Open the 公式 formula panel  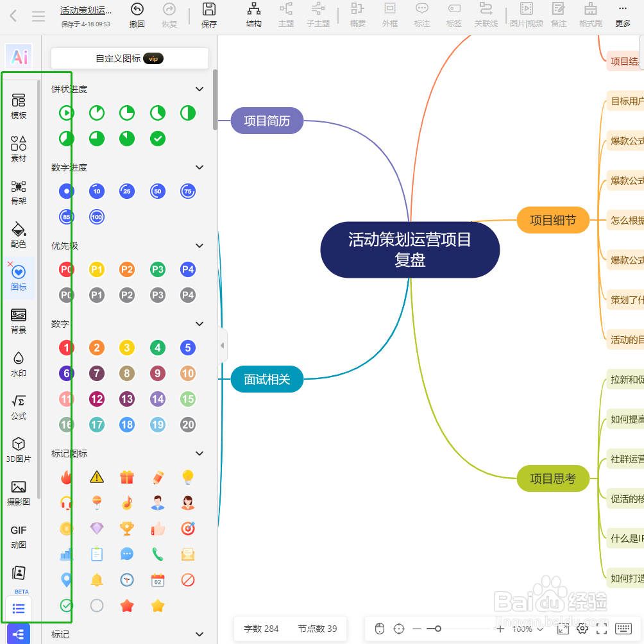[19, 407]
